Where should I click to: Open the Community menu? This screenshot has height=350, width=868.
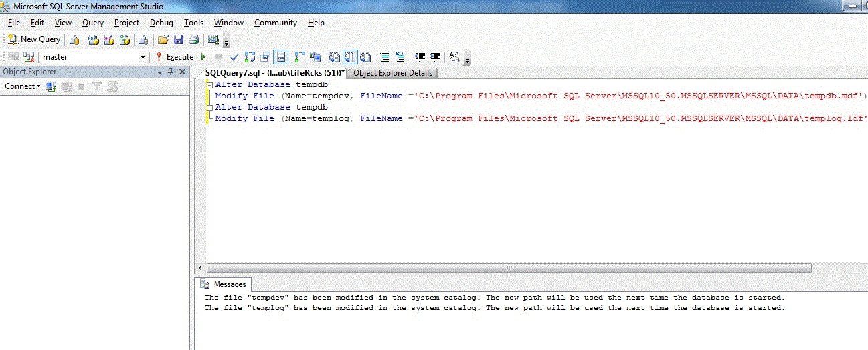(276, 23)
